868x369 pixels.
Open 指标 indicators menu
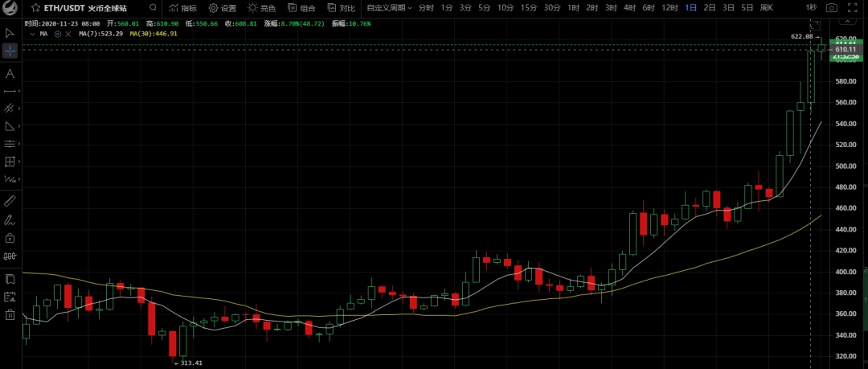coord(182,8)
